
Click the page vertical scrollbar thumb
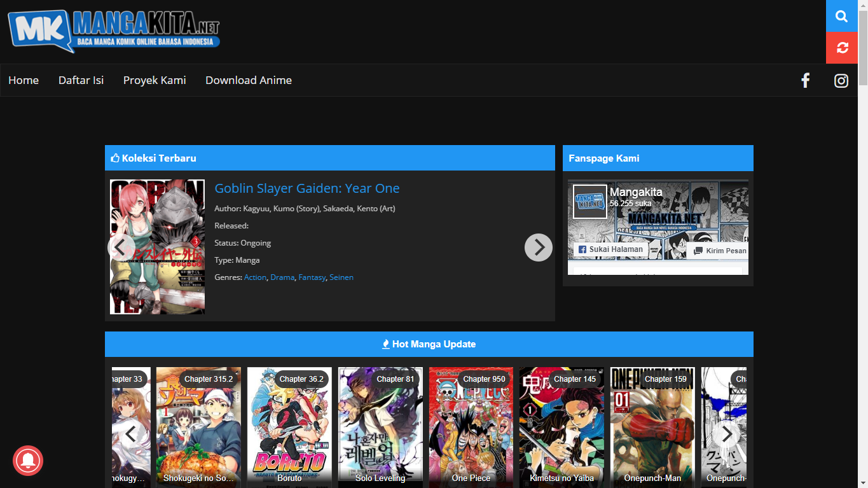coord(863,48)
